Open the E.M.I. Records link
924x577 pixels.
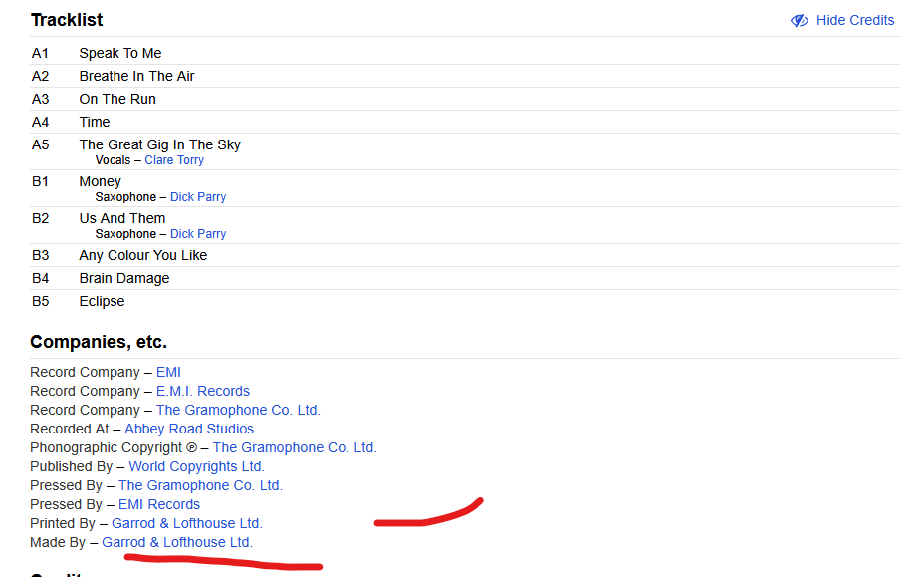203,392
